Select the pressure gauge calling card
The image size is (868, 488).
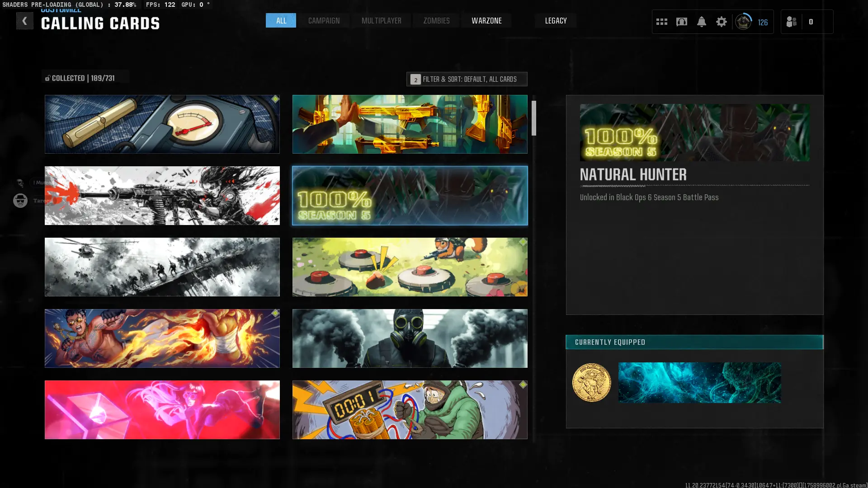[162, 124]
